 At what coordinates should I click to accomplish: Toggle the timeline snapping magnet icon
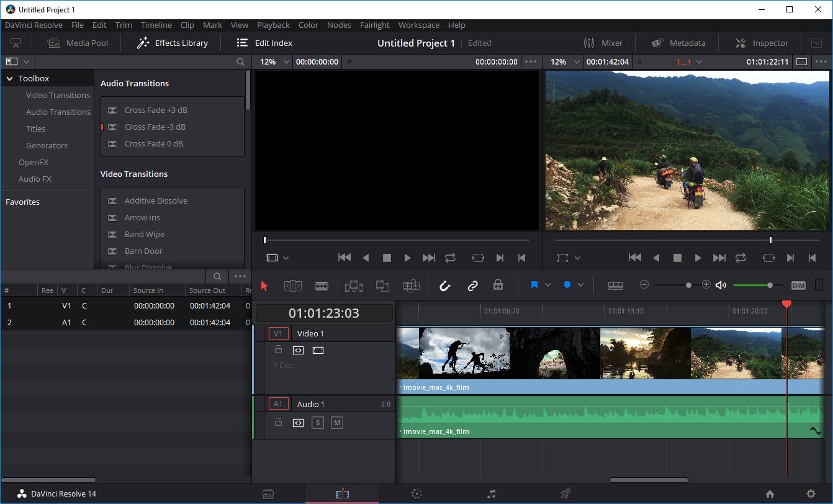click(444, 286)
